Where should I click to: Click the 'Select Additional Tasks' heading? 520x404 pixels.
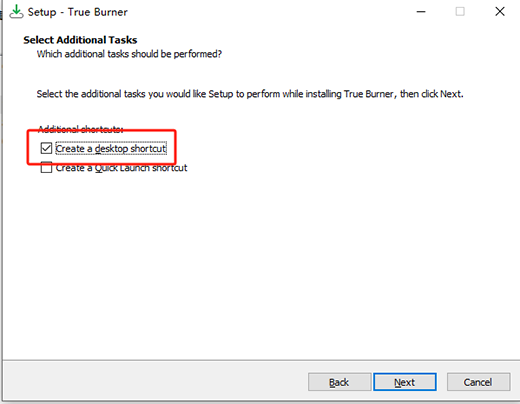(x=80, y=40)
